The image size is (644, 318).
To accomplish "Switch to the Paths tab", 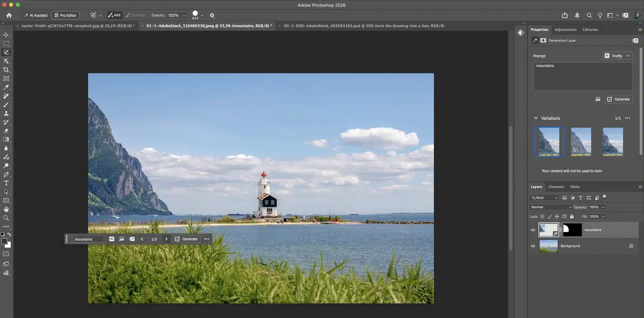I will (575, 187).
